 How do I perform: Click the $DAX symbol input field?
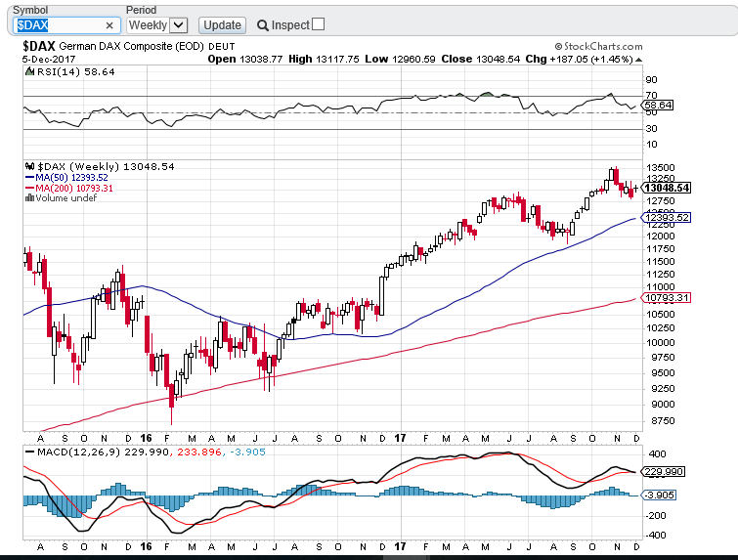(x=66, y=25)
